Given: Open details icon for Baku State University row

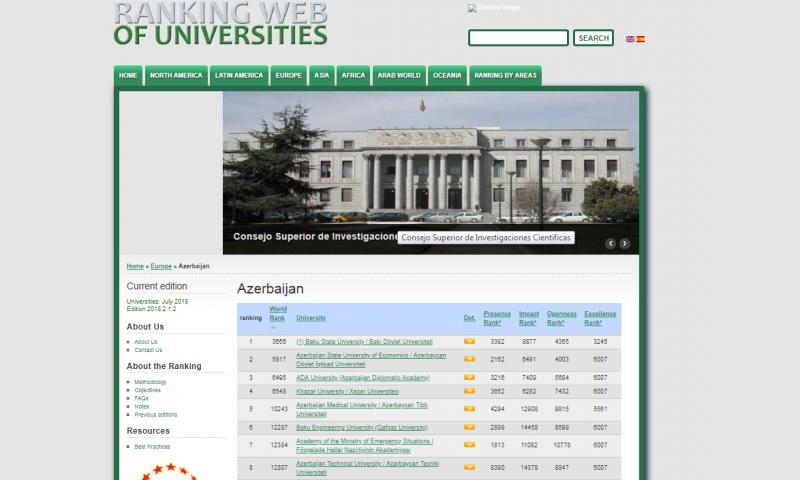Looking at the screenshot, I should coord(469,341).
